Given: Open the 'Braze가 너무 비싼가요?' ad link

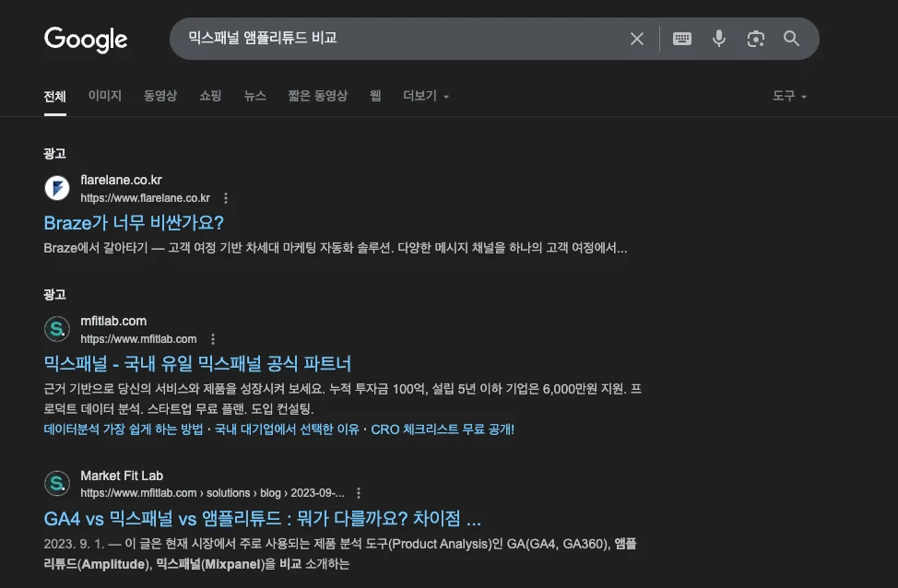Looking at the screenshot, I should [x=134, y=222].
